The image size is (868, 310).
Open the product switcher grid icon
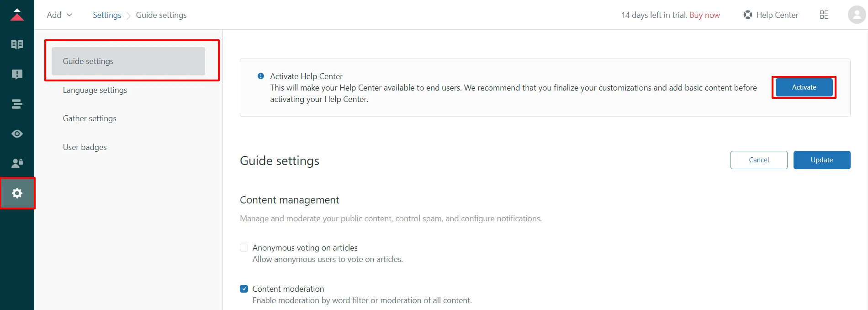(x=824, y=15)
